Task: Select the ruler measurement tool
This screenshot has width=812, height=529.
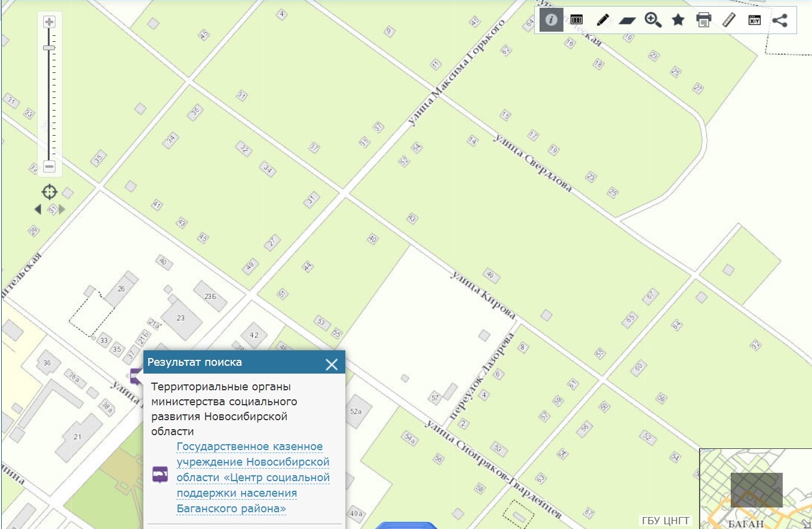Action: (728, 20)
